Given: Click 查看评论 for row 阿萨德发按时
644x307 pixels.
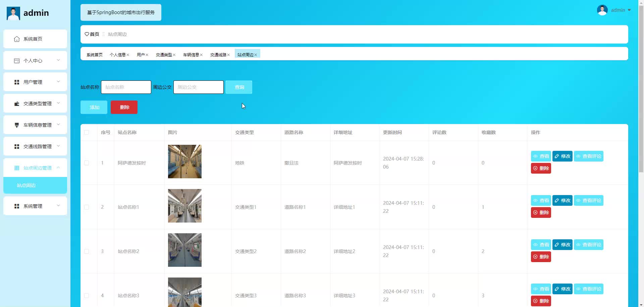Looking at the screenshot, I should [589, 156].
